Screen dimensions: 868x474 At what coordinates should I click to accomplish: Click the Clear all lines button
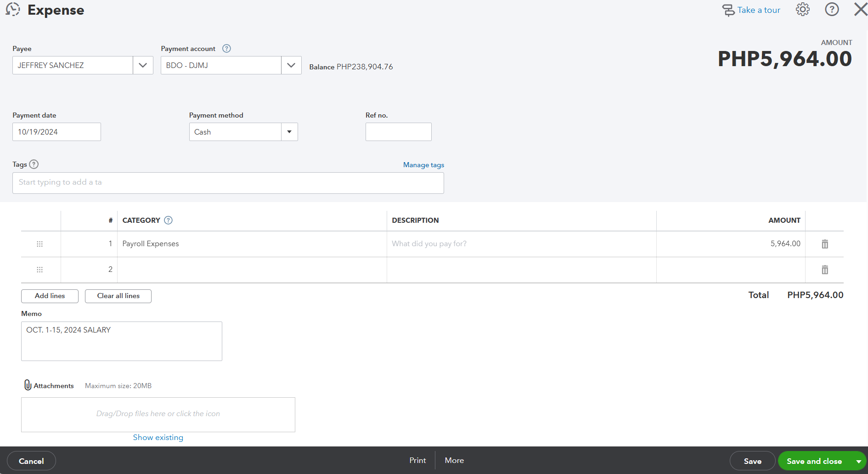[118, 296]
